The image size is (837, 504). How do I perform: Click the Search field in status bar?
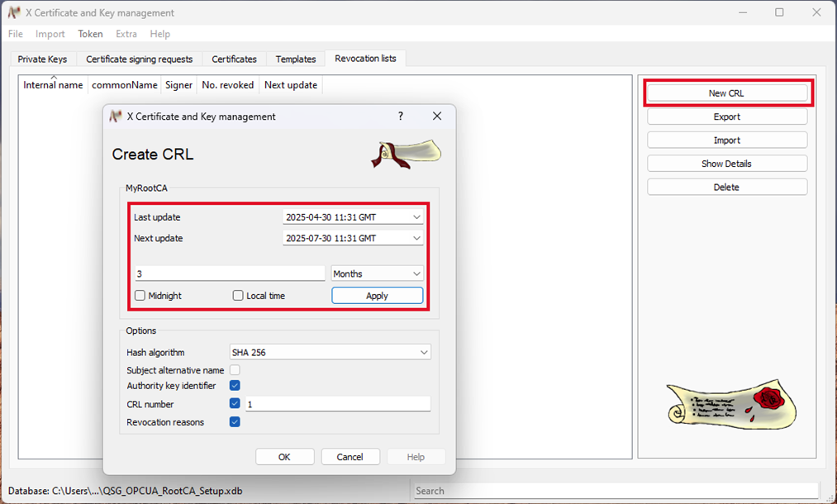pyautogui.click(x=616, y=491)
